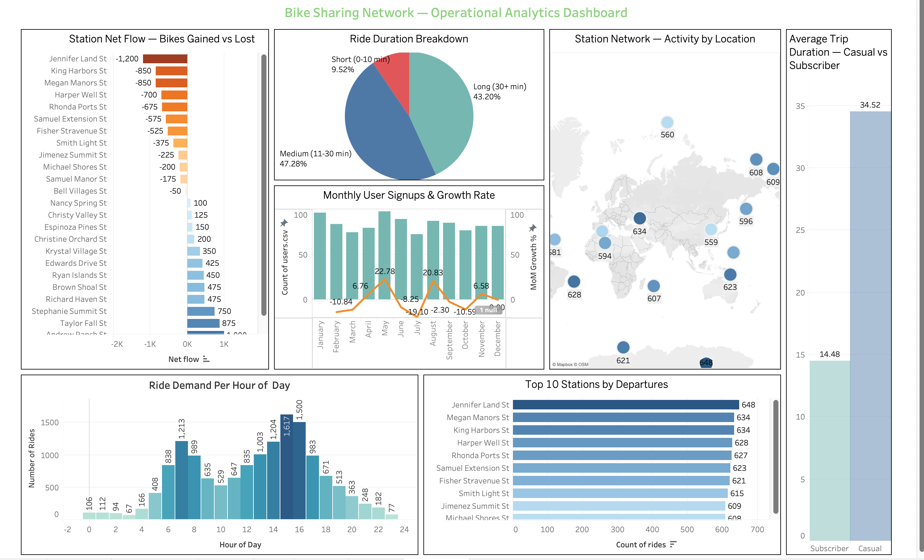
Task: Select the 1,617 peak hour bar
Action: pyautogui.click(x=286, y=467)
